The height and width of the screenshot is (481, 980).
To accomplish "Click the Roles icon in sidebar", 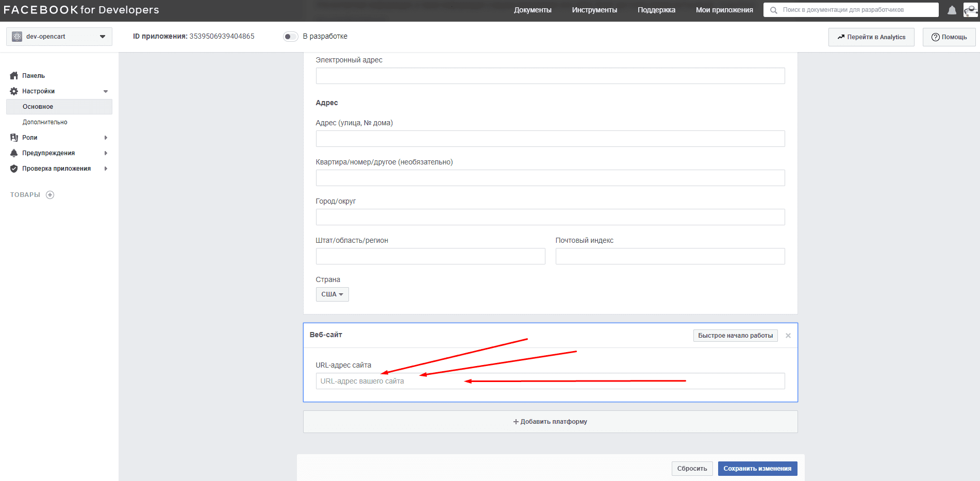I will click(x=14, y=138).
